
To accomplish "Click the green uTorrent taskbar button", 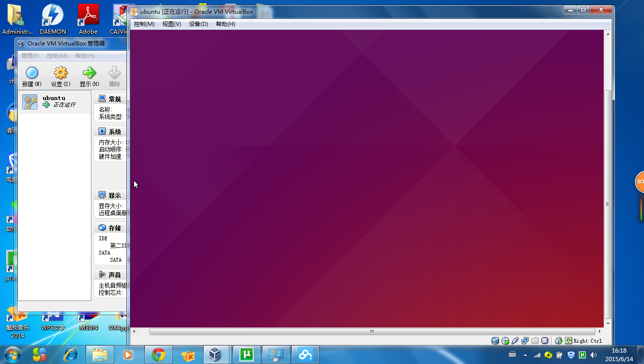I will click(x=247, y=355).
